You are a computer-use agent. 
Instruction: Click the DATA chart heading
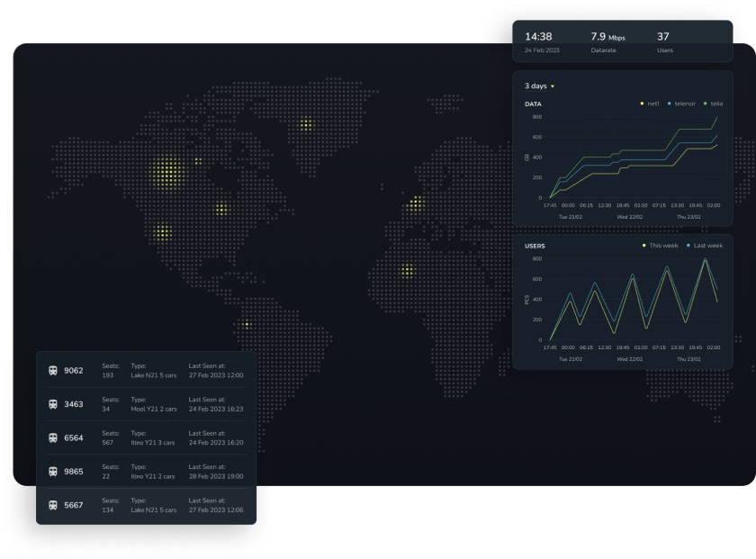pyautogui.click(x=533, y=104)
